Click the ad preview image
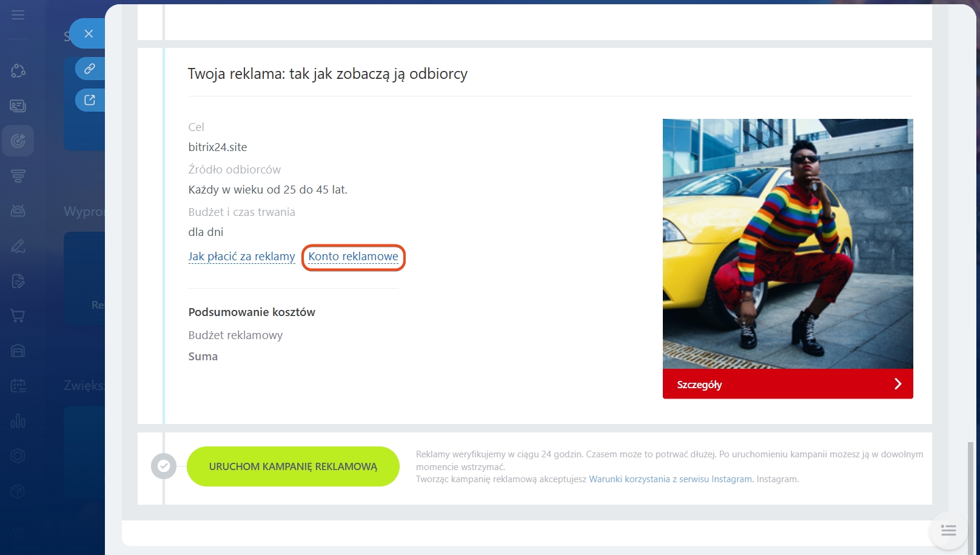The image size is (980, 555). tap(787, 243)
